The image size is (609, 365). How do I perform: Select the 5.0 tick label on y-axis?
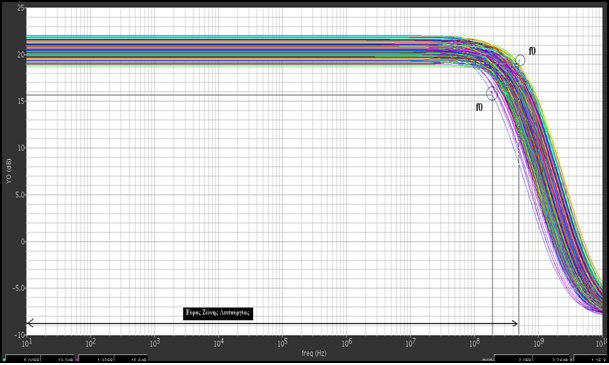click(x=20, y=195)
